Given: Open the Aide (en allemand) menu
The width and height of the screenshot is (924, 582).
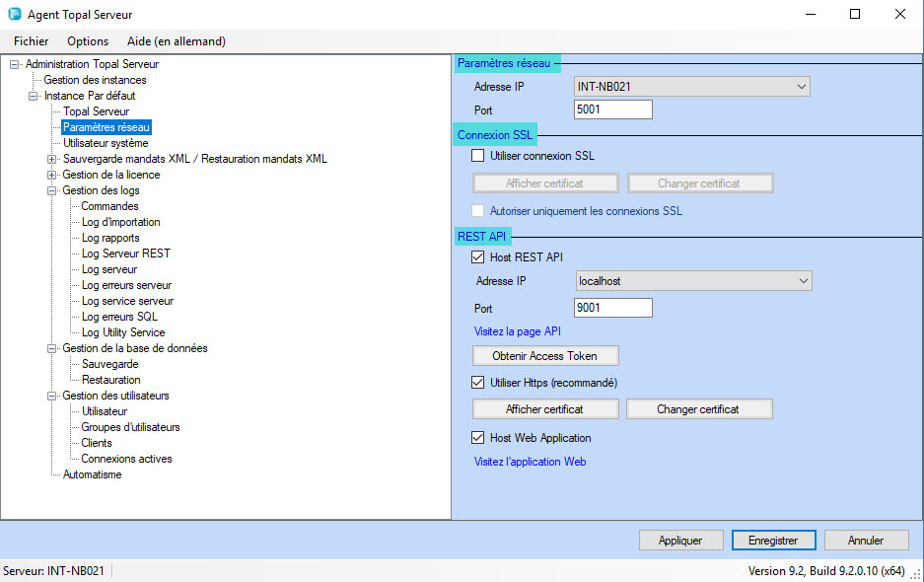Looking at the screenshot, I should coord(177,41).
